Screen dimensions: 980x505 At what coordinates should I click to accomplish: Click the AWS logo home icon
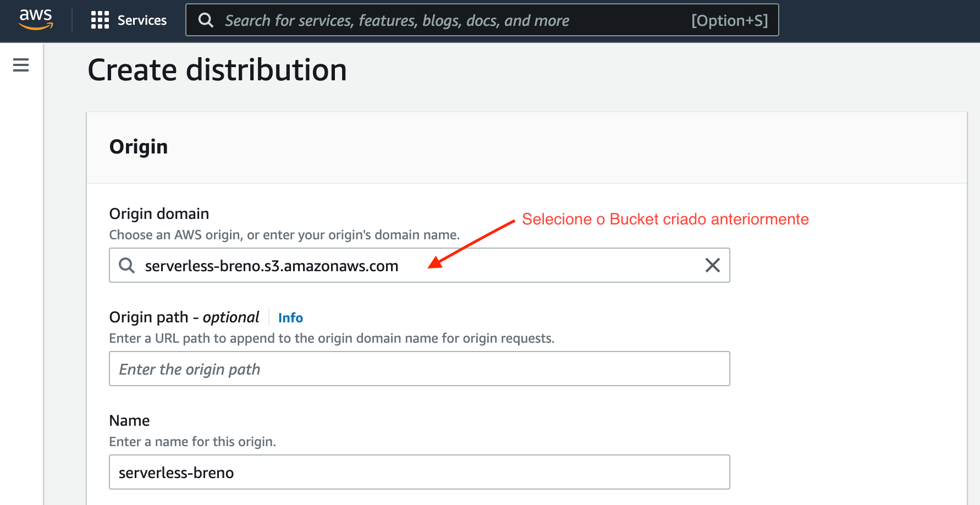click(x=36, y=19)
